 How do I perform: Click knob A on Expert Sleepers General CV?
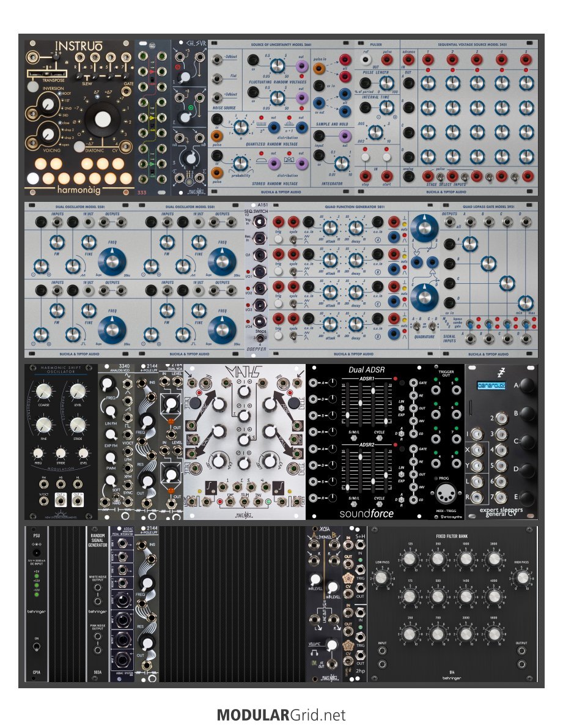pos(528,385)
